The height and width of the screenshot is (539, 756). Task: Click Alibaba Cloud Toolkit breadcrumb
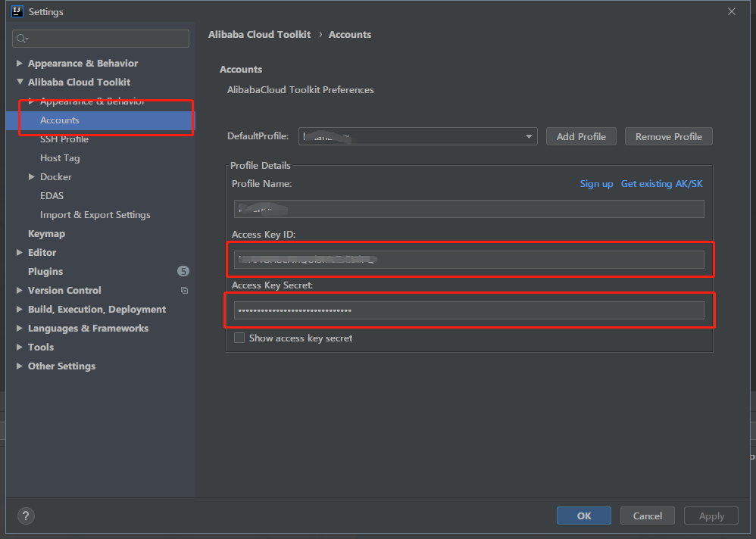coord(259,35)
